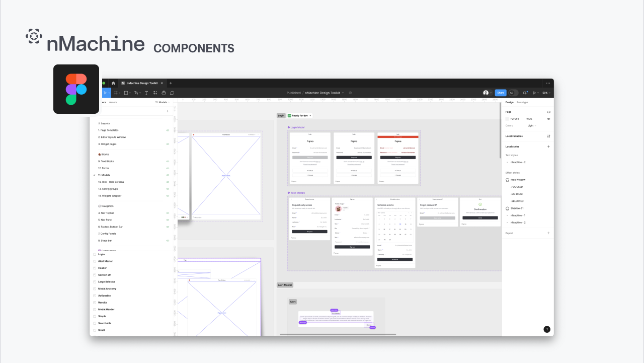This screenshot has width=644, height=363.
Task: Switch to the Assets tab
Action: pyautogui.click(x=113, y=102)
